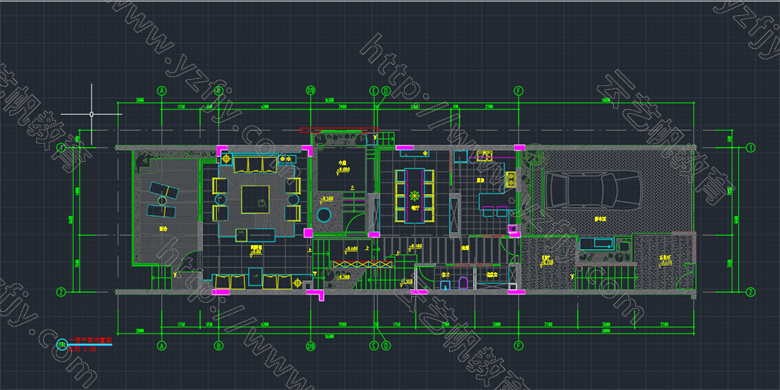This screenshot has height=390, width=780.
Task: Click the white crosshair cursor marker
Action: click(x=92, y=114)
